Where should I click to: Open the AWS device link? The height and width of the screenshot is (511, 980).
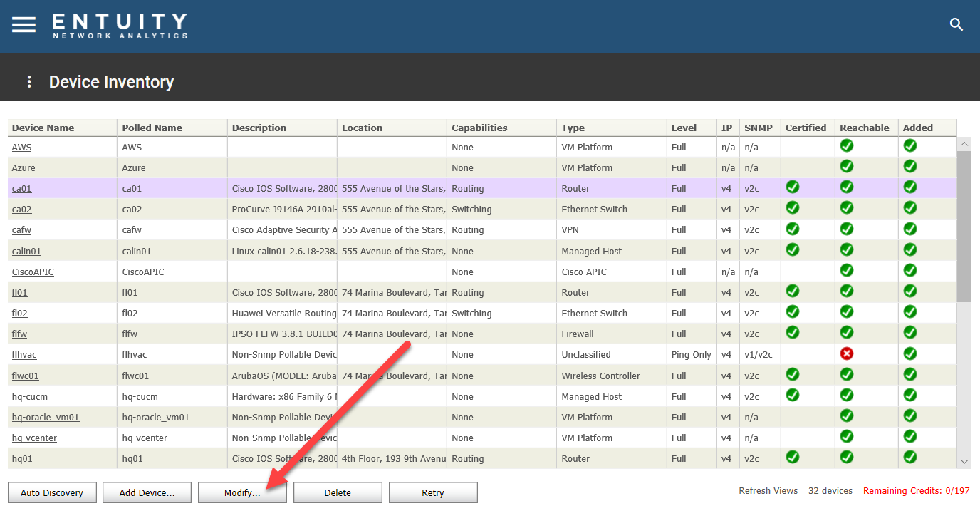pyautogui.click(x=21, y=148)
